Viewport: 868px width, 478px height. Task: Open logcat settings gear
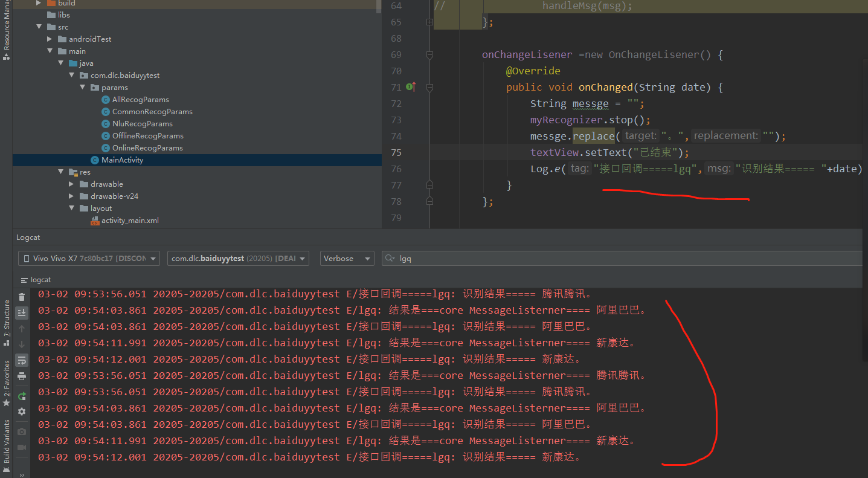tap(22, 412)
